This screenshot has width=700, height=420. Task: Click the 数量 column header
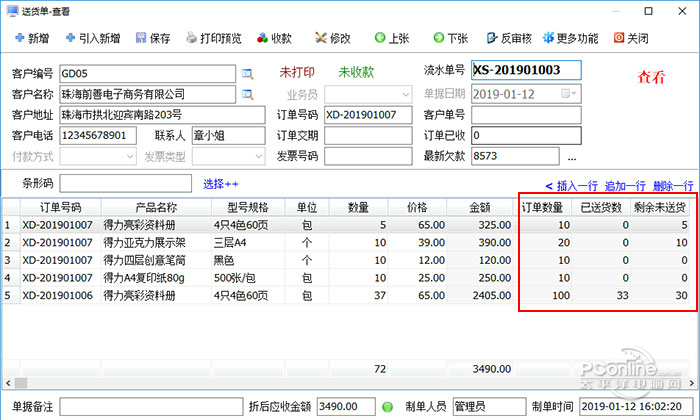(358, 208)
